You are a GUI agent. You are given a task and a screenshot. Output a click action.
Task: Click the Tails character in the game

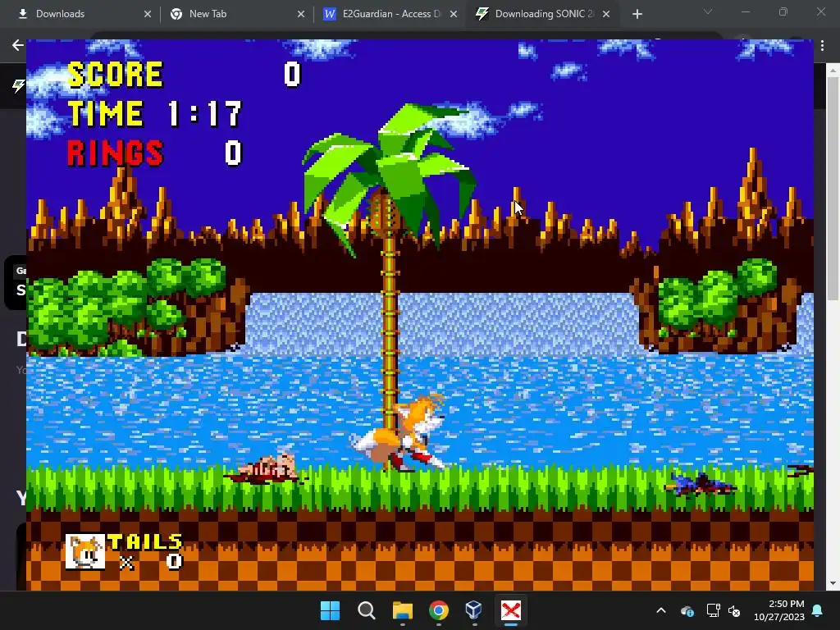(400, 433)
